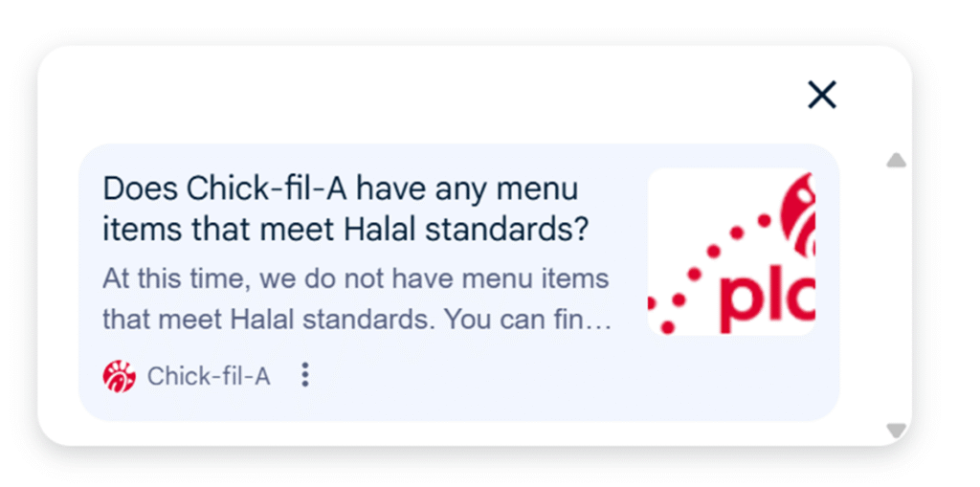Click the red chicken logo in thumbnail
The height and width of the screenshot is (487, 980).
(798, 209)
